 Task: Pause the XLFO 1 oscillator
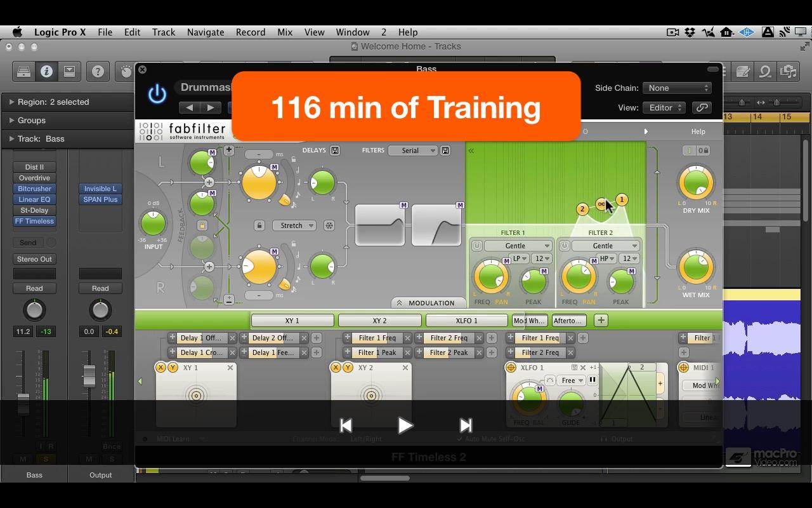593,380
